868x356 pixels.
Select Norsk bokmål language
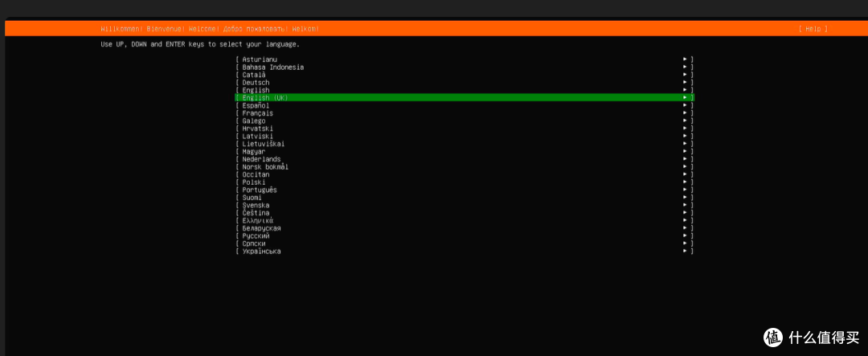(x=465, y=166)
